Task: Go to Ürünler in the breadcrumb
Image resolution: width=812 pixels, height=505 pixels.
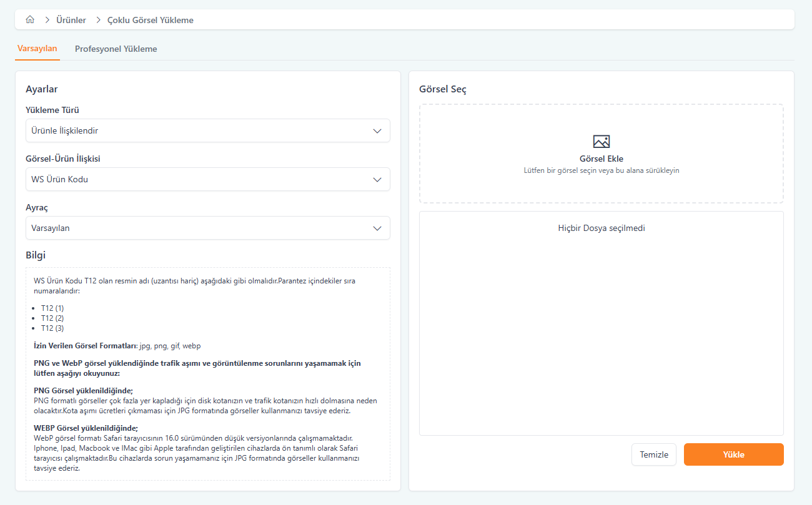Action: pos(71,20)
